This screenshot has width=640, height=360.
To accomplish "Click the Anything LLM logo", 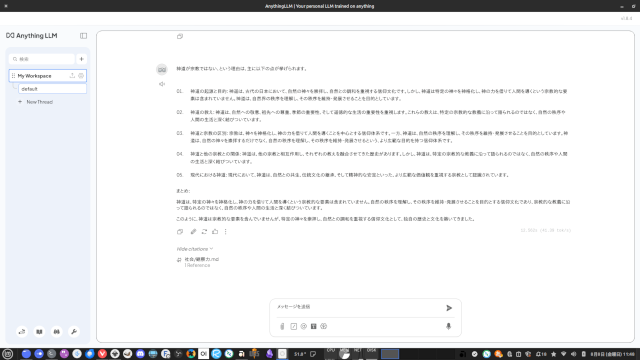I will [31, 36].
